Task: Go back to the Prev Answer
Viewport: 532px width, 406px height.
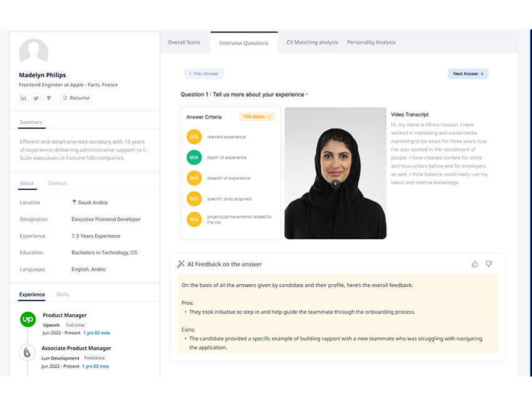Action: [203, 74]
